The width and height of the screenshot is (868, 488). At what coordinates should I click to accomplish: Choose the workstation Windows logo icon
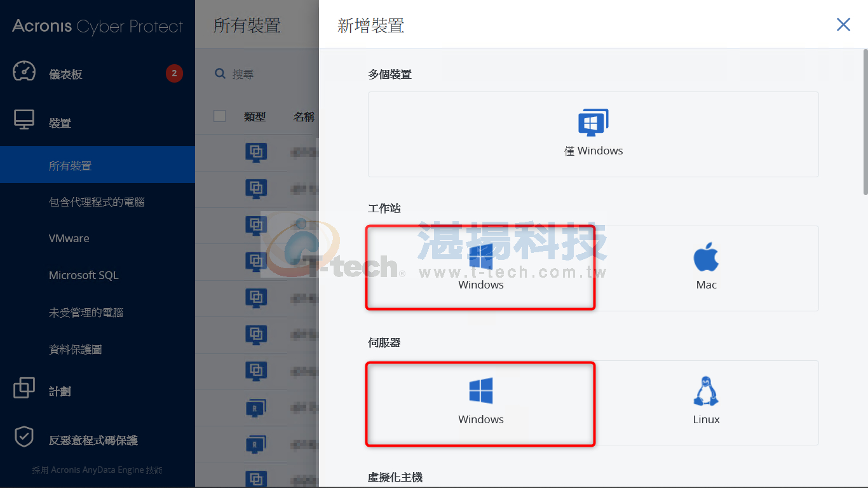(481, 257)
